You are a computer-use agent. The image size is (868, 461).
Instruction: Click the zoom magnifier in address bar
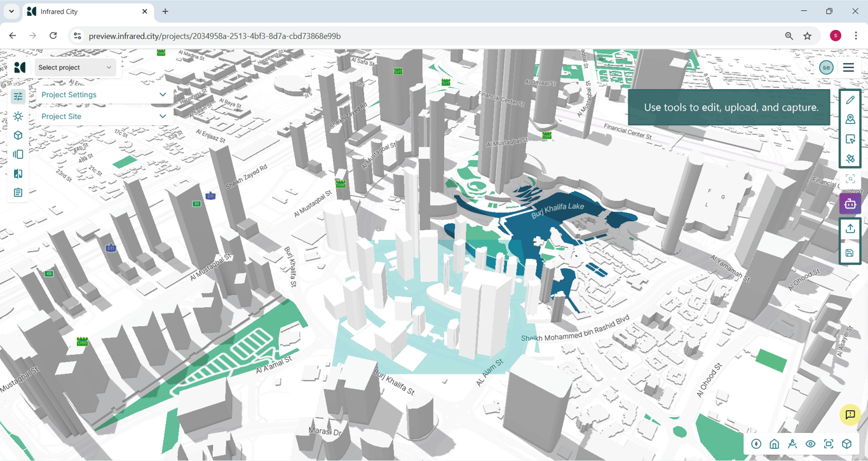pyautogui.click(x=789, y=36)
